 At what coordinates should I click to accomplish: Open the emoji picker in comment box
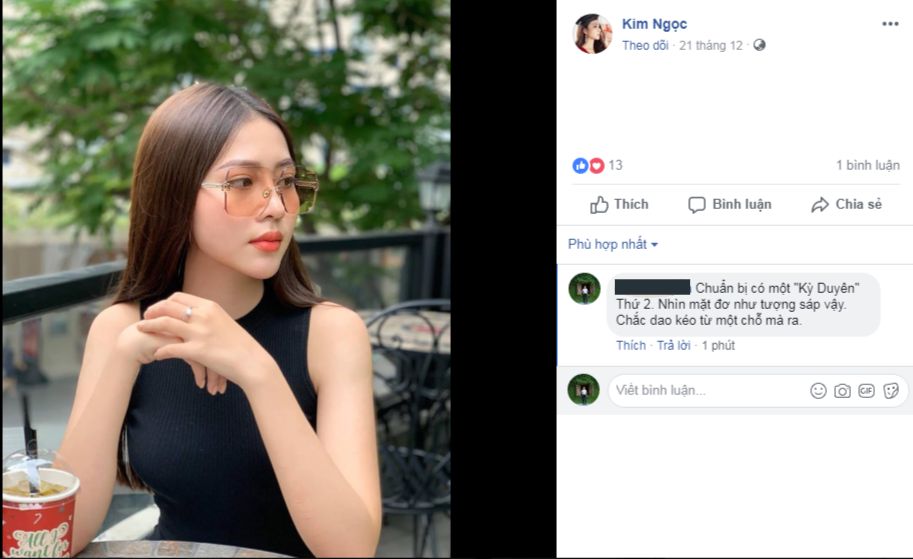tap(818, 391)
